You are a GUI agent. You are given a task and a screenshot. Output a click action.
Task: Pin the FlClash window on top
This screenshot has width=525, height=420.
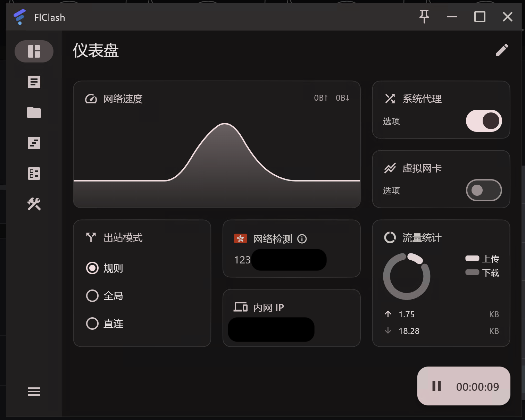point(424,16)
